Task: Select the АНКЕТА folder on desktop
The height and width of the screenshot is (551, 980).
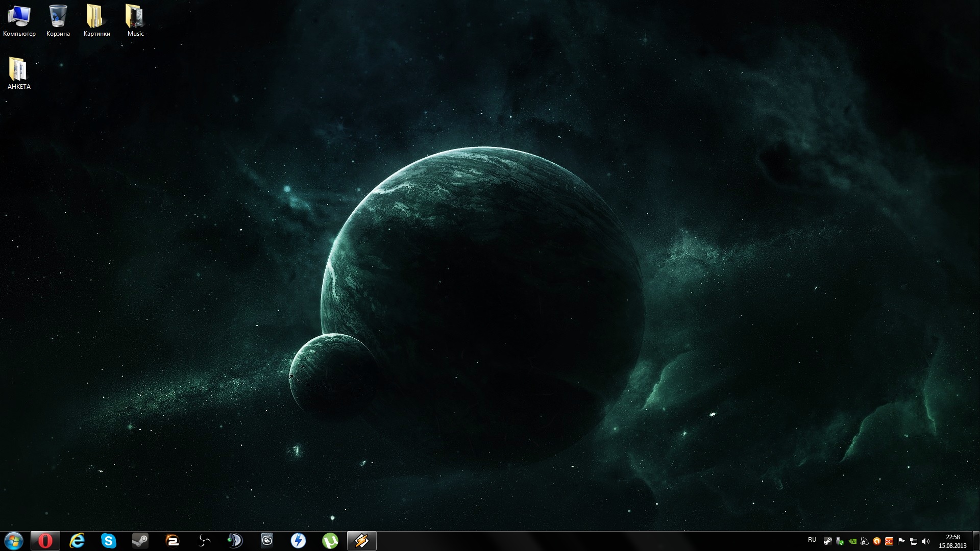Action: (x=19, y=73)
